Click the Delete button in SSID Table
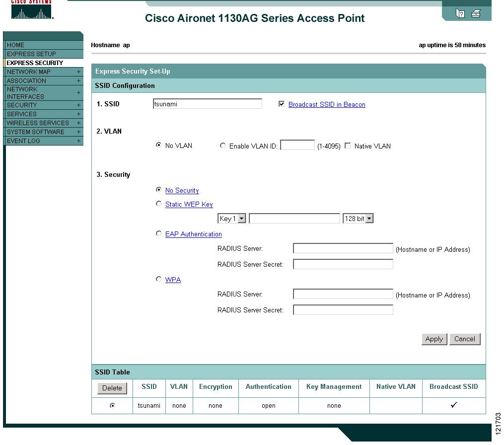Screen dimensions: 504x445 pyautogui.click(x=112, y=388)
